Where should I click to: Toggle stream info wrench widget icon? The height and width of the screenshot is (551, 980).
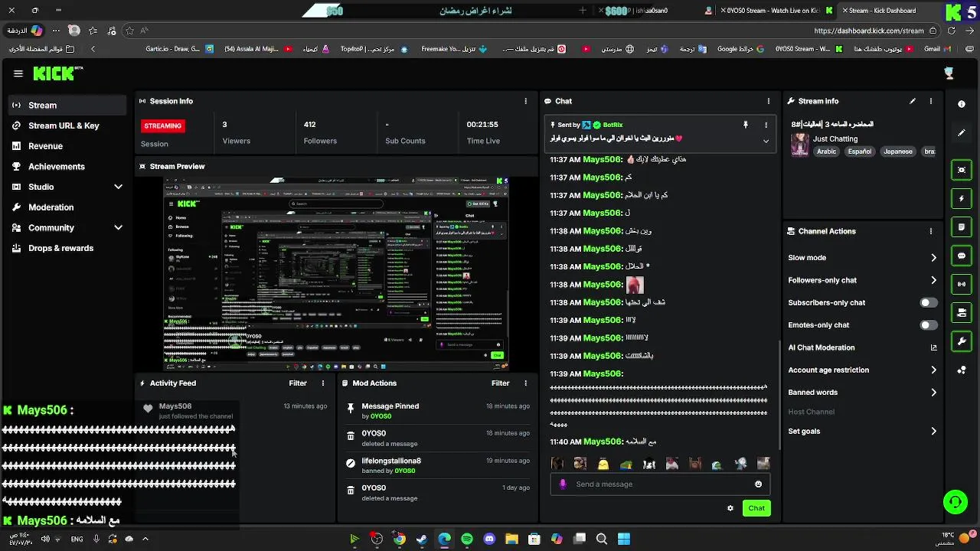point(962,341)
